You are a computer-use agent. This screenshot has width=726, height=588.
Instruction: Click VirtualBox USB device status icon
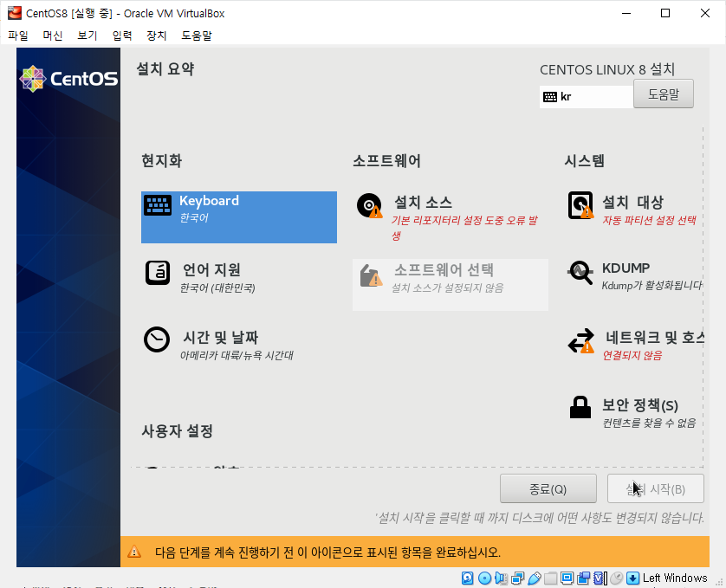[535, 578]
